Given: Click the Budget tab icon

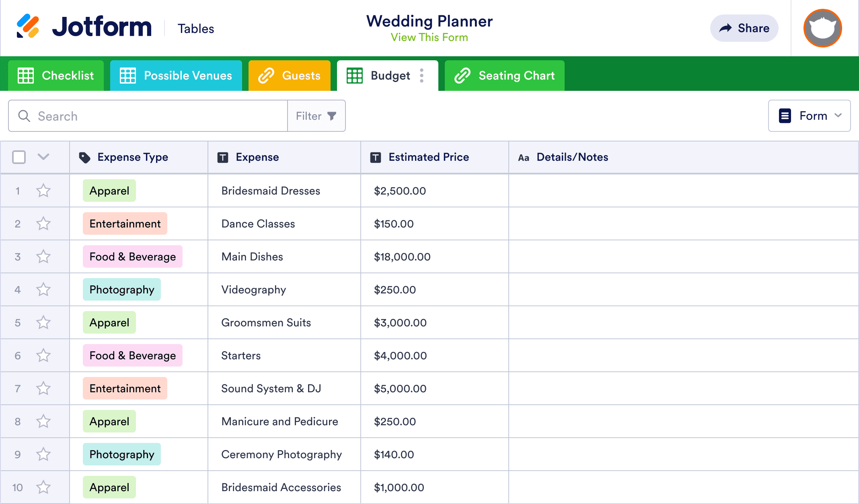Looking at the screenshot, I should coord(354,75).
